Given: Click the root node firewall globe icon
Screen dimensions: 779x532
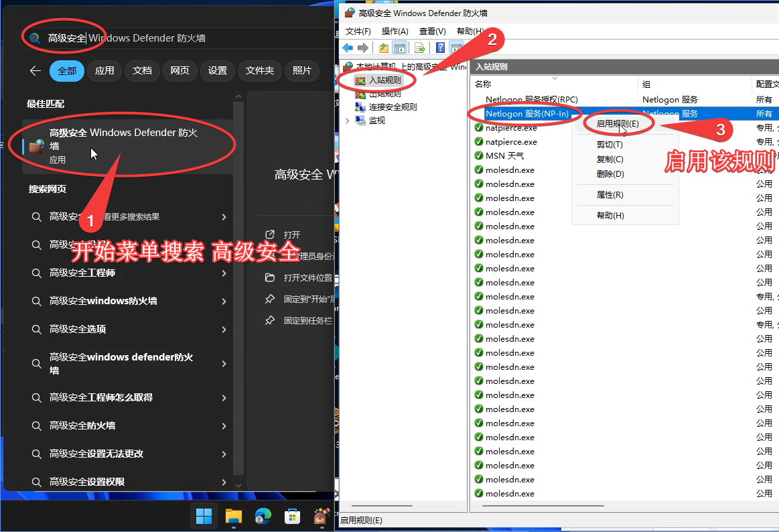Looking at the screenshot, I should (348, 66).
